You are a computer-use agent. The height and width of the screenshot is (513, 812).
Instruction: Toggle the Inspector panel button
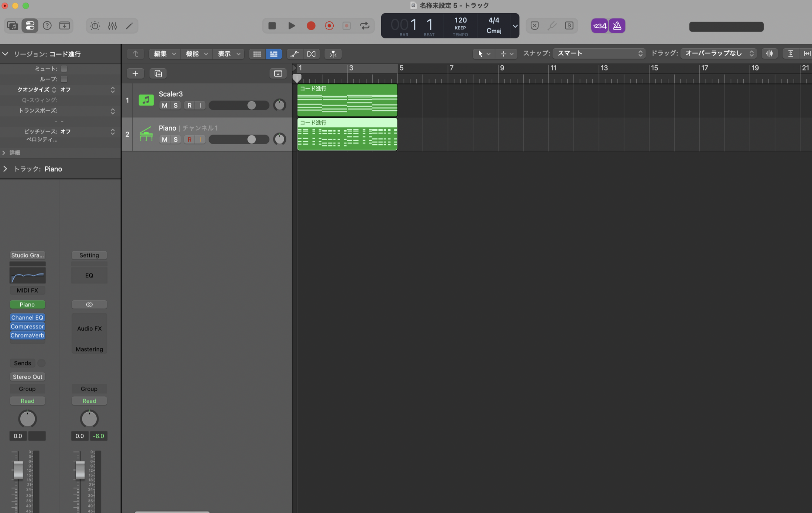pos(30,25)
